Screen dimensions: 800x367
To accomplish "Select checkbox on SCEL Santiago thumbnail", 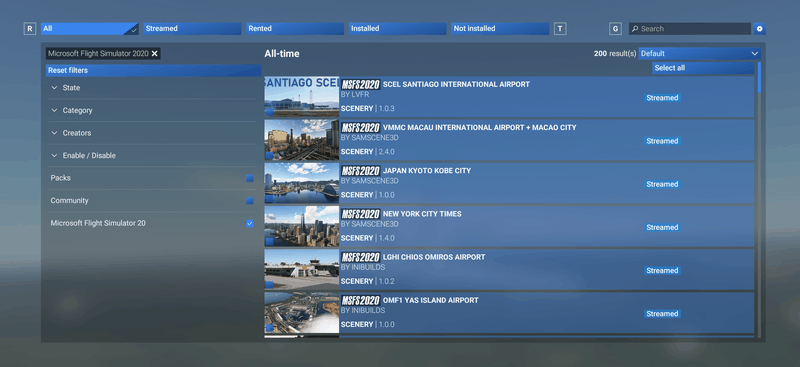I will (x=269, y=112).
